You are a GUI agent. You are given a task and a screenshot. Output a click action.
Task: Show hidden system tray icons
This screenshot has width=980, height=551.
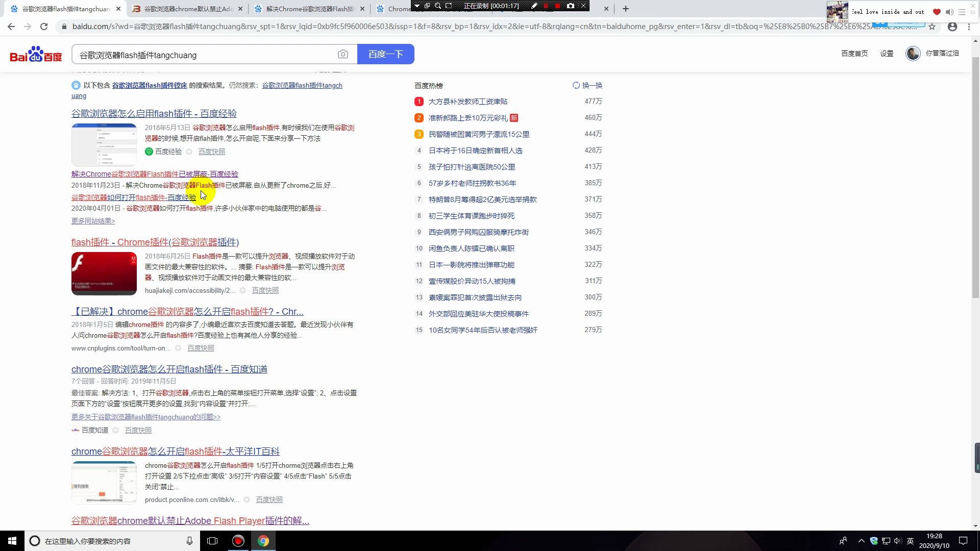862,541
